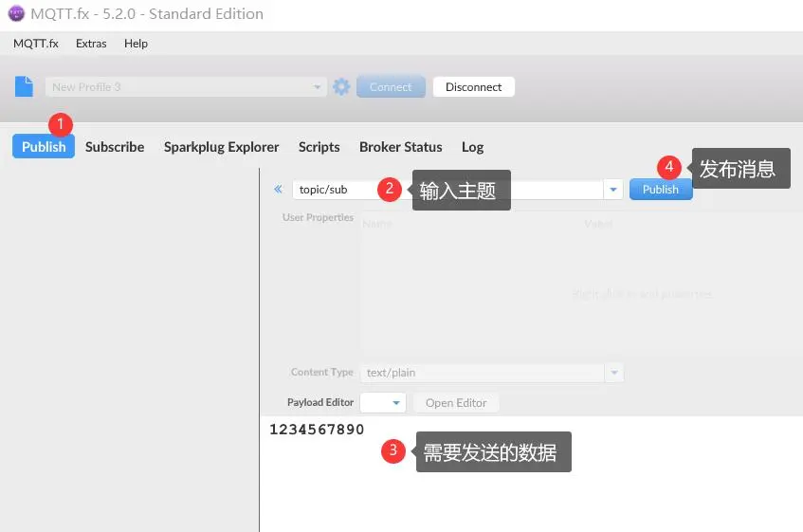The height and width of the screenshot is (532, 803).
Task: Collapse panel with the double-chevron icon
Action: click(278, 190)
